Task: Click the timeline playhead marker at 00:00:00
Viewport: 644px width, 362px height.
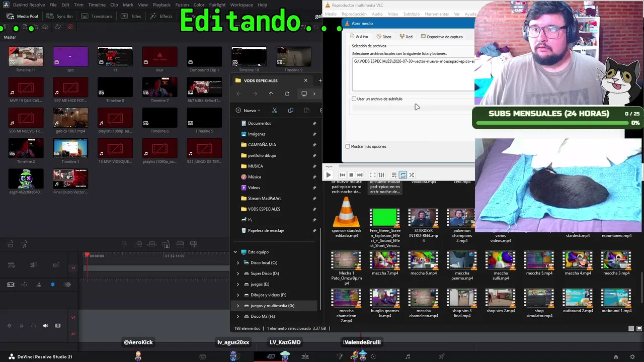Action: 87,255
